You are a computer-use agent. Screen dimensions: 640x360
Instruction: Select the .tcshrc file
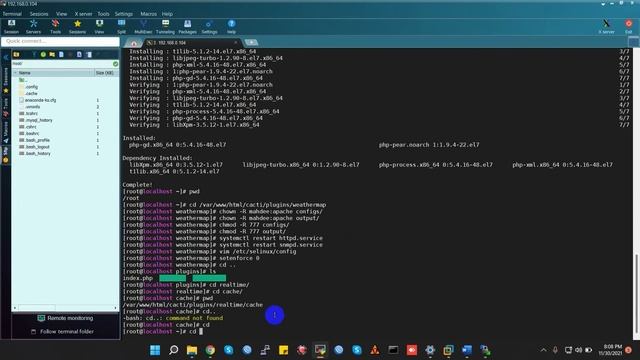coord(29,113)
